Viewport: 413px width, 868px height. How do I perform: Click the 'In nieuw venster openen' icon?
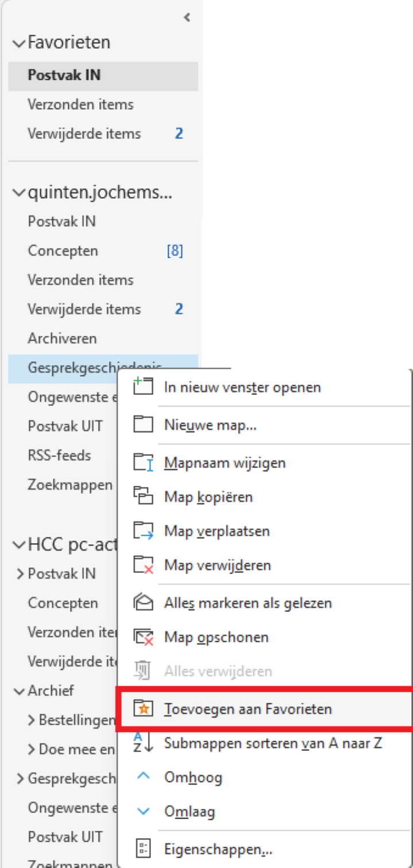point(143,387)
